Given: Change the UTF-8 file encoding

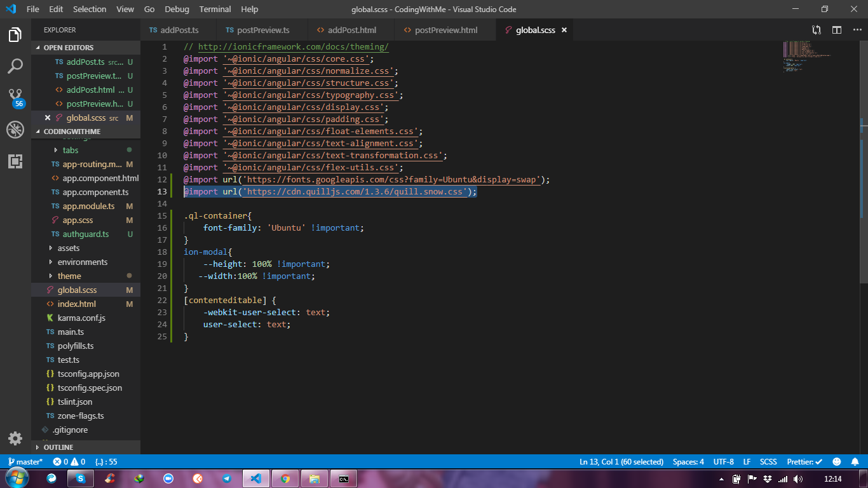Looking at the screenshot, I should pos(723,462).
